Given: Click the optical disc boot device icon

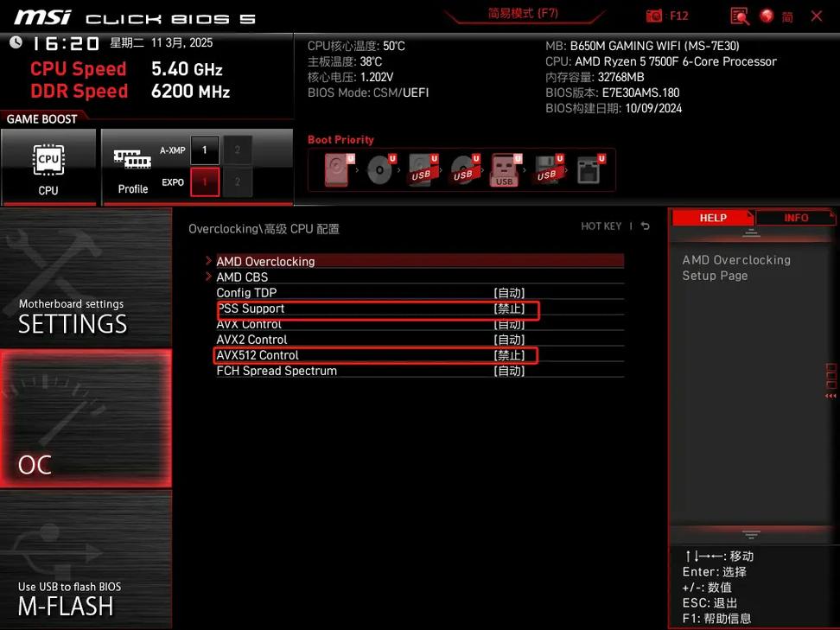Looking at the screenshot, I should (x=379, y=170).
